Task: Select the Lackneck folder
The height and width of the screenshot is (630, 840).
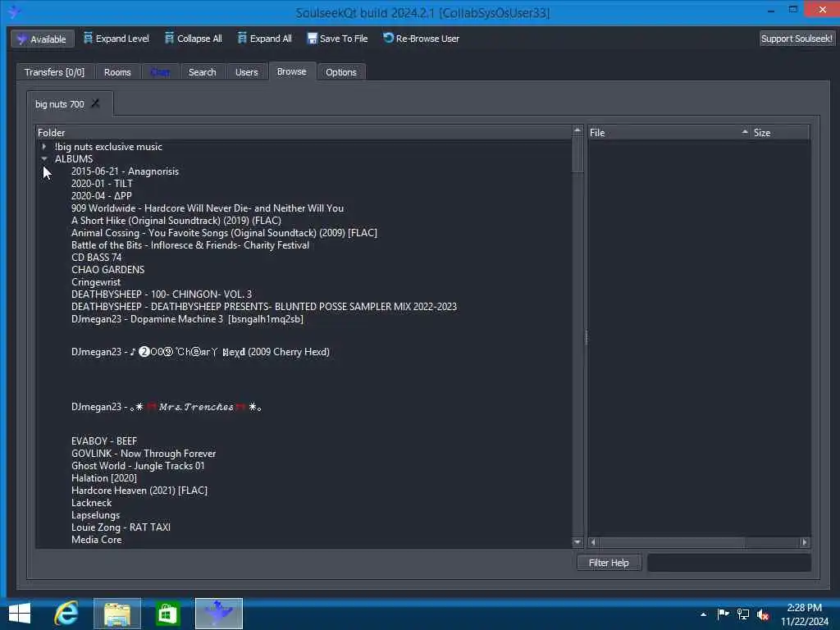Action: [x=92, y=503]
